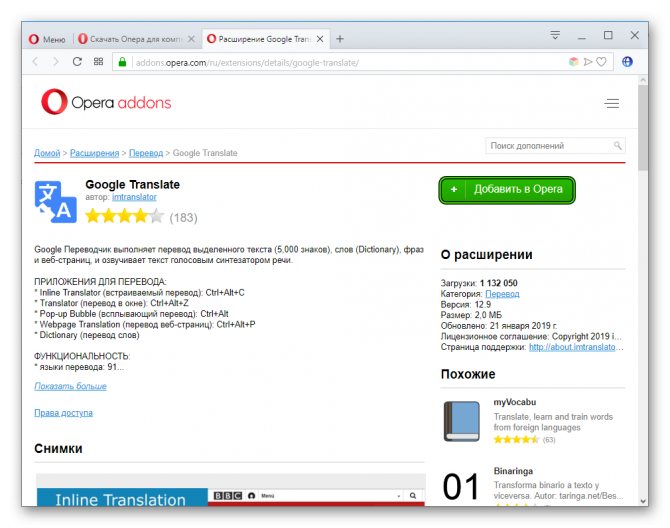Screen dimensions: 670x528
Task: Close the Скачать Опера tab
Action: 191,39
